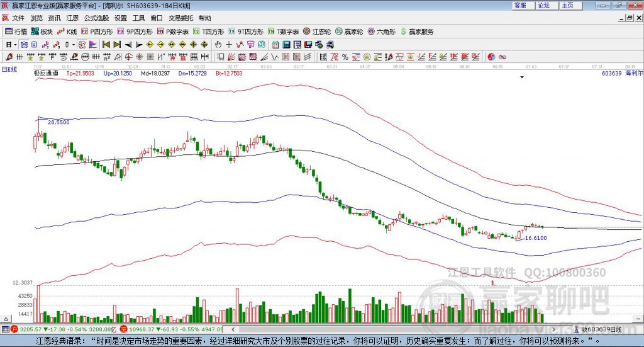Open the 赢家轮 wheel tool

(350, 31)
